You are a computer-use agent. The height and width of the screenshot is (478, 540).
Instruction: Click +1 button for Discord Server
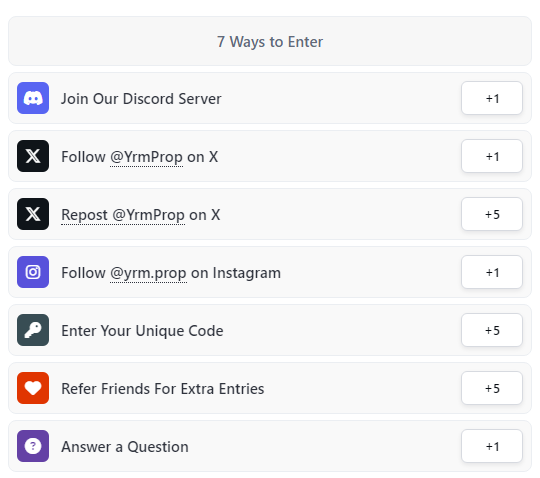coord(492,98)
